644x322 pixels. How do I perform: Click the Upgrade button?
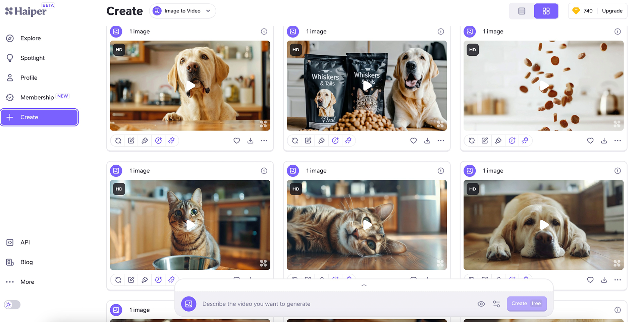tap(612, 11)
